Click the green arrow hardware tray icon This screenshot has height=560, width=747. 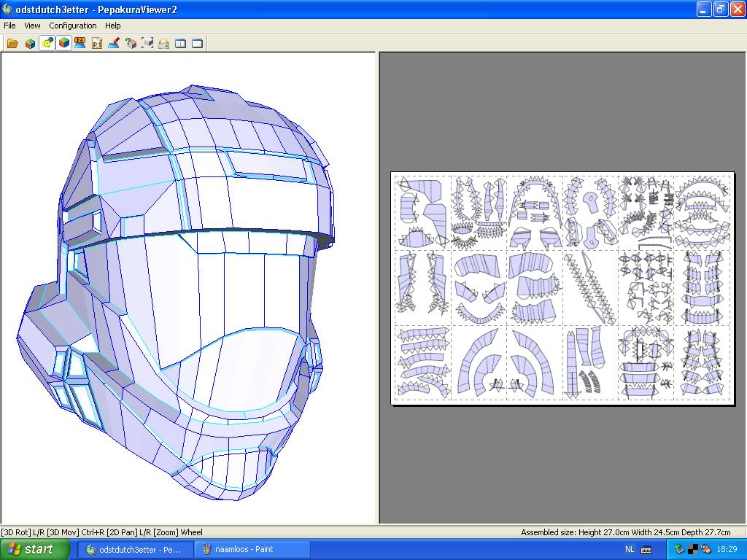point(679,550)
